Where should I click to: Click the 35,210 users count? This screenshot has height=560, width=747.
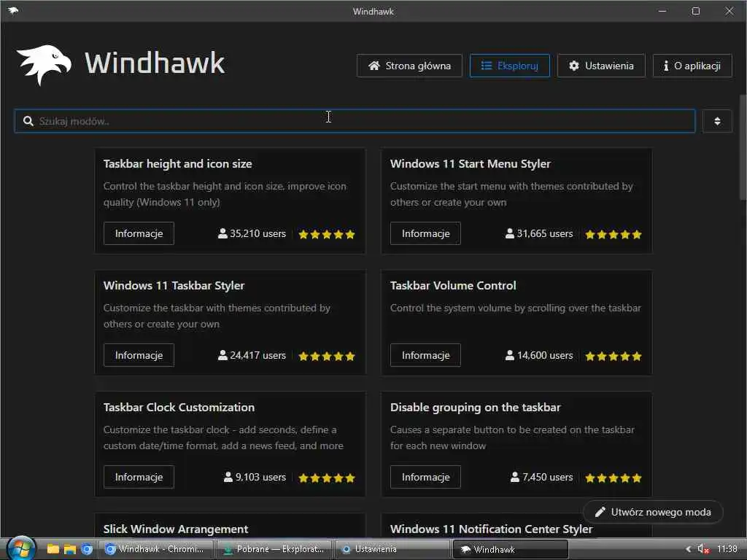(252, 234)
